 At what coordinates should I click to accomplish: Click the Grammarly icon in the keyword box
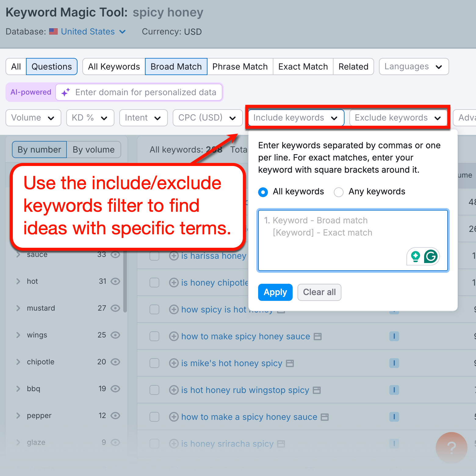pos(431,257)
